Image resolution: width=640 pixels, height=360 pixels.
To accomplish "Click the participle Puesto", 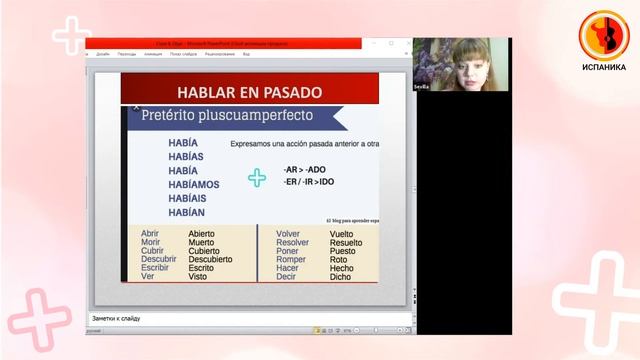I will 342,251.
